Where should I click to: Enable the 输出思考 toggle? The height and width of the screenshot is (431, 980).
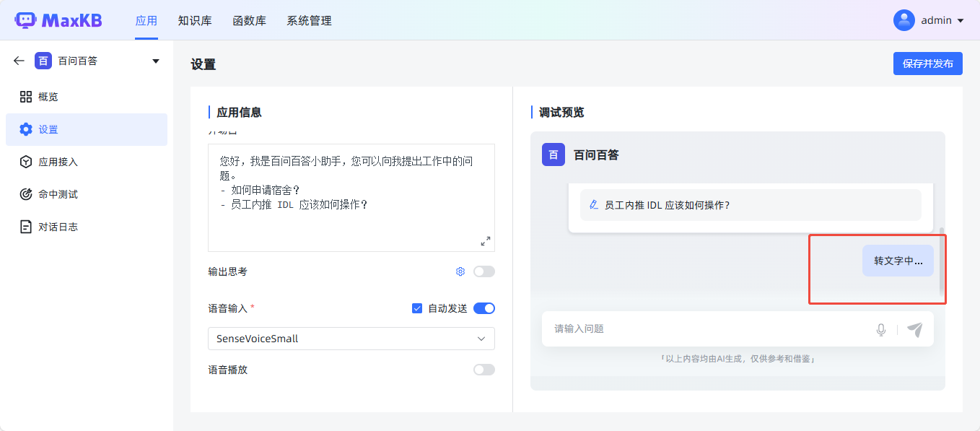pos(484,271)
